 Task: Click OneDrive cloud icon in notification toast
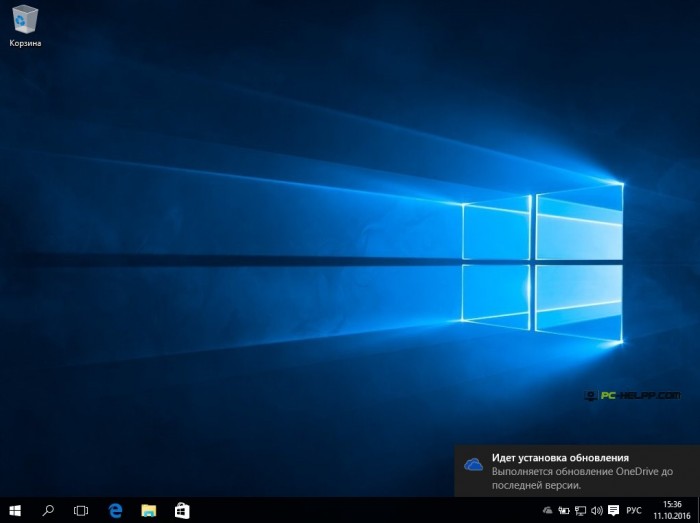click(x=473, y=464)
